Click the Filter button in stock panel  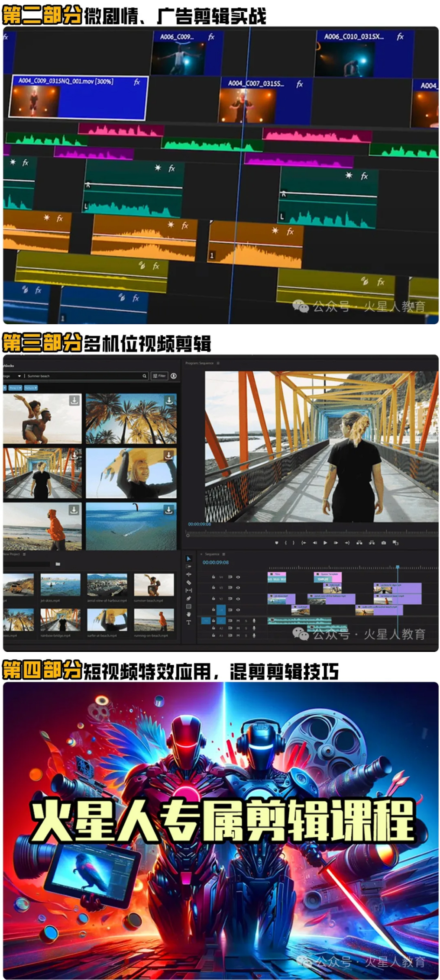[159, 376]
